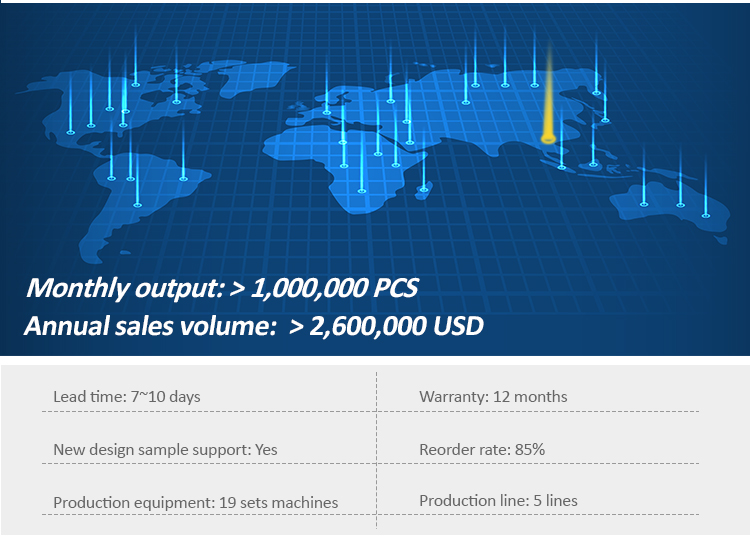The image size is (750, 540).
Task: Click the Reorder rate: 85% entry
Action: pos(482,449)
